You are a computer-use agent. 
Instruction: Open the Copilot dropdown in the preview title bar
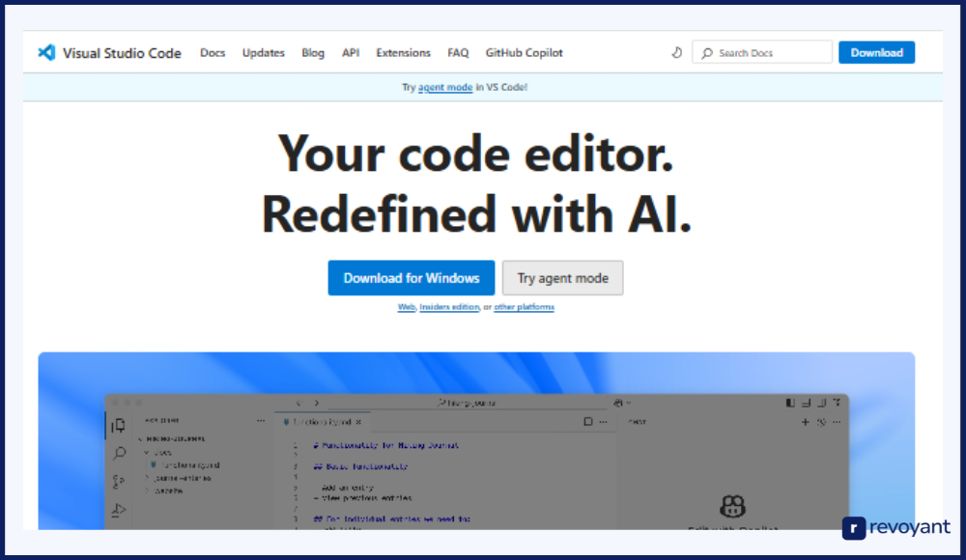pyautogui.click(x=622, y=403)
